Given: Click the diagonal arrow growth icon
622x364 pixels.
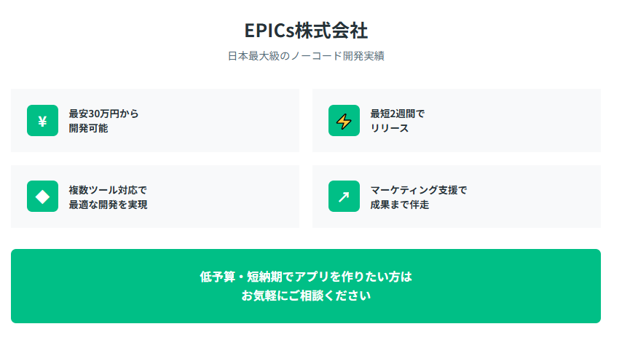Looking at the screenshot, I should [344, 197].
